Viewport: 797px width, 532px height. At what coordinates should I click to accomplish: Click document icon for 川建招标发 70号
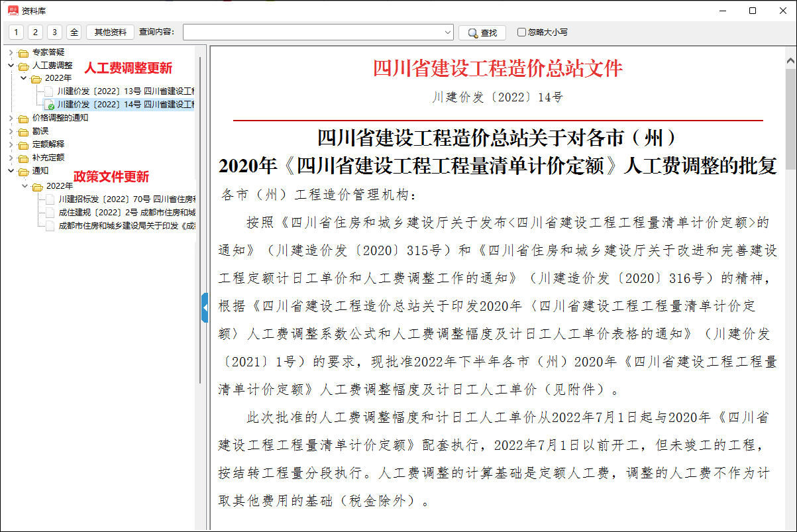pyautogui.click(x=50, y=199)
